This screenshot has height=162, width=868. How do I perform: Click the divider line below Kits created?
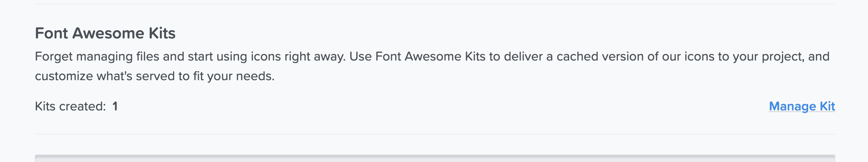(435, 134)
